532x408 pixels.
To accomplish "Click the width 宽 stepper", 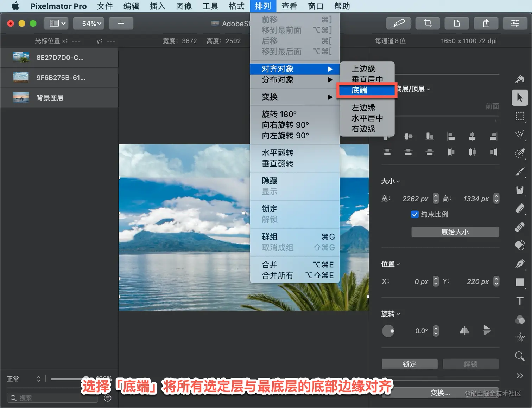I will (x=436, y=199).
